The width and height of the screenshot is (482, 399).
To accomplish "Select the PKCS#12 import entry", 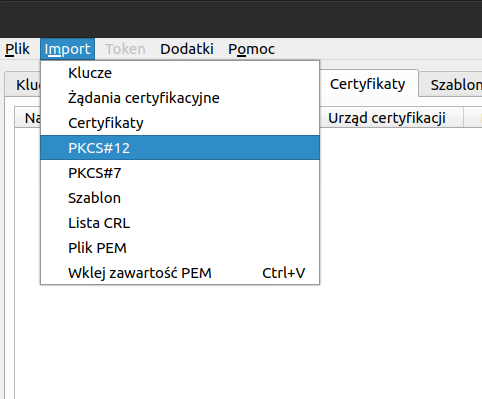I will click(180, 148).
